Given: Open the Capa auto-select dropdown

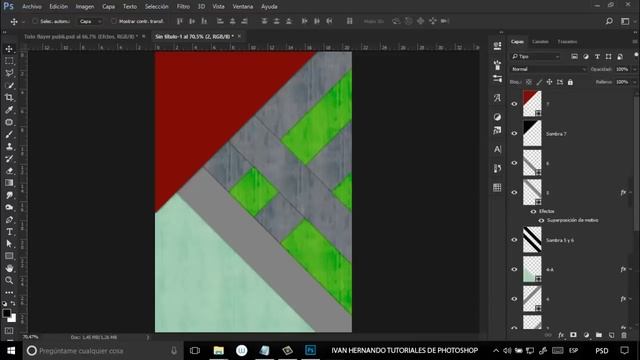Looking at the screenshot, I should point(90,21).
